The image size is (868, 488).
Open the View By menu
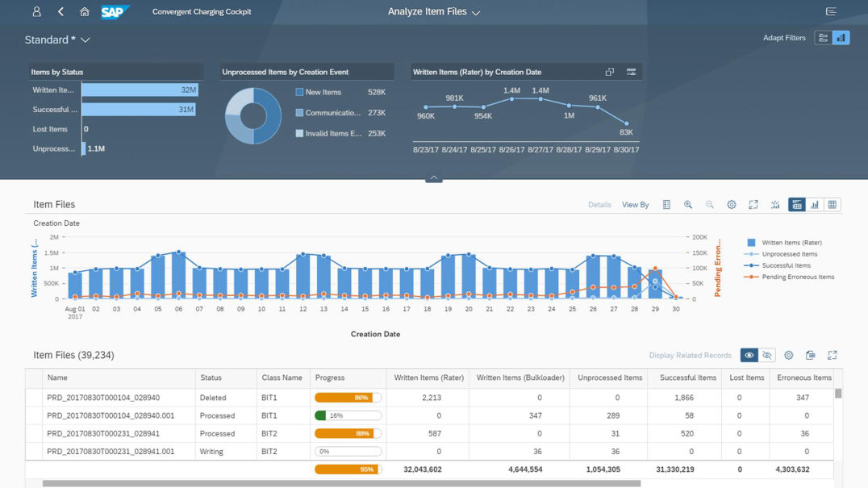pyautogui.click(x=635, y=205)
